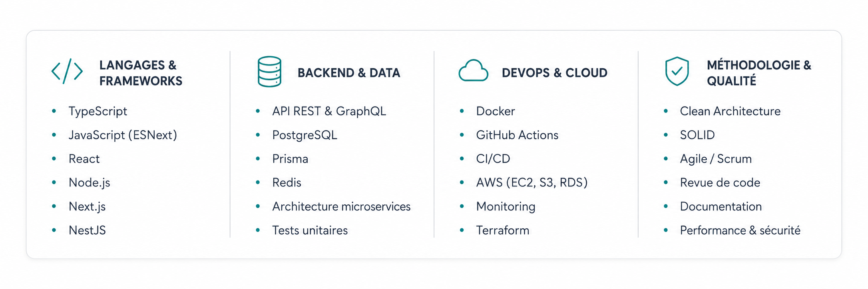Select the Langages & Frameworks heading
868x289 pixels.
pyautogui.click(x=141, y=73)
